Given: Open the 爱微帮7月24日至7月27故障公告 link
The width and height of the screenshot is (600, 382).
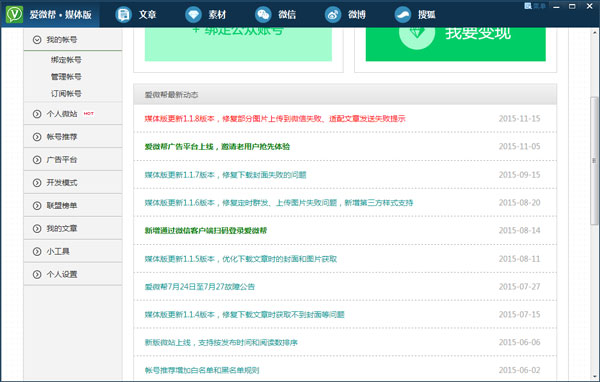Looking at the screenshot, I should (x=199, y=287).
